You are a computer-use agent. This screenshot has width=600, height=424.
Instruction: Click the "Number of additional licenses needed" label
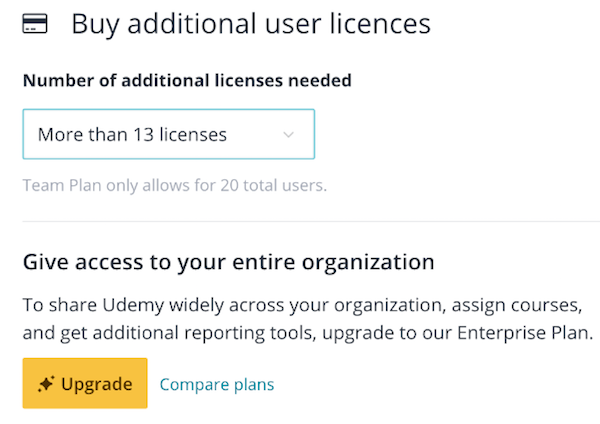coord(187,81)
